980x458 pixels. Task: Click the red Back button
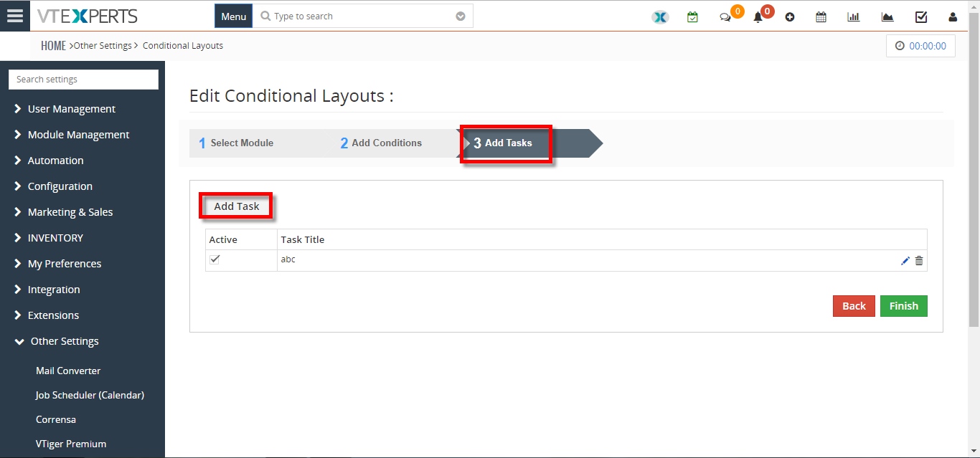pyautogui.click(x=854, y=306)
